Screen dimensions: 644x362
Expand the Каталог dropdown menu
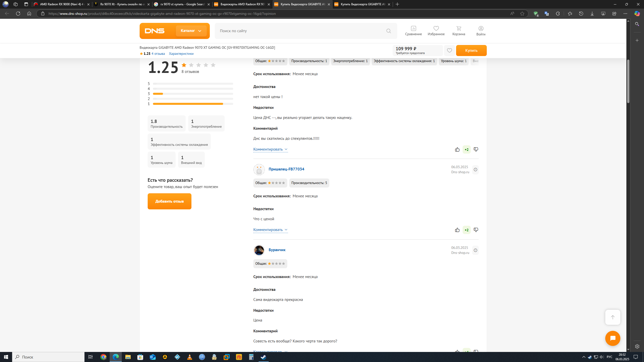coord(191,31)
